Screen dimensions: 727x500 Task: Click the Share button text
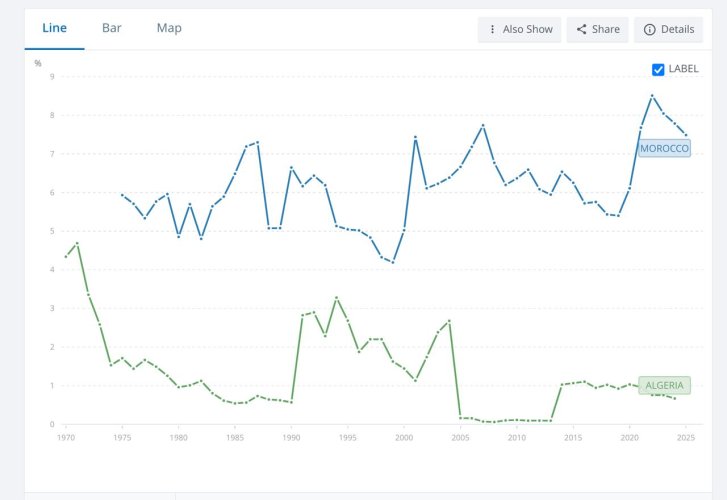click(x=606, y=29)
